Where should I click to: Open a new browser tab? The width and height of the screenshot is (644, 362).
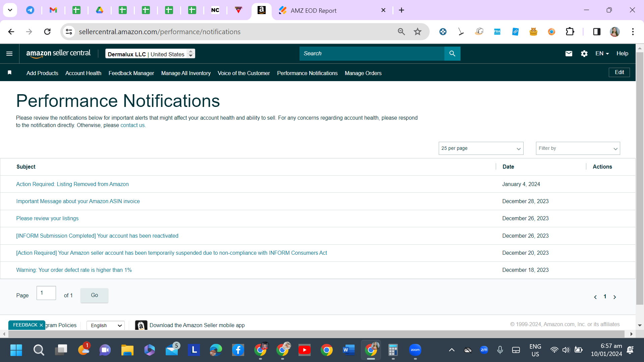[x=401, y=10]
